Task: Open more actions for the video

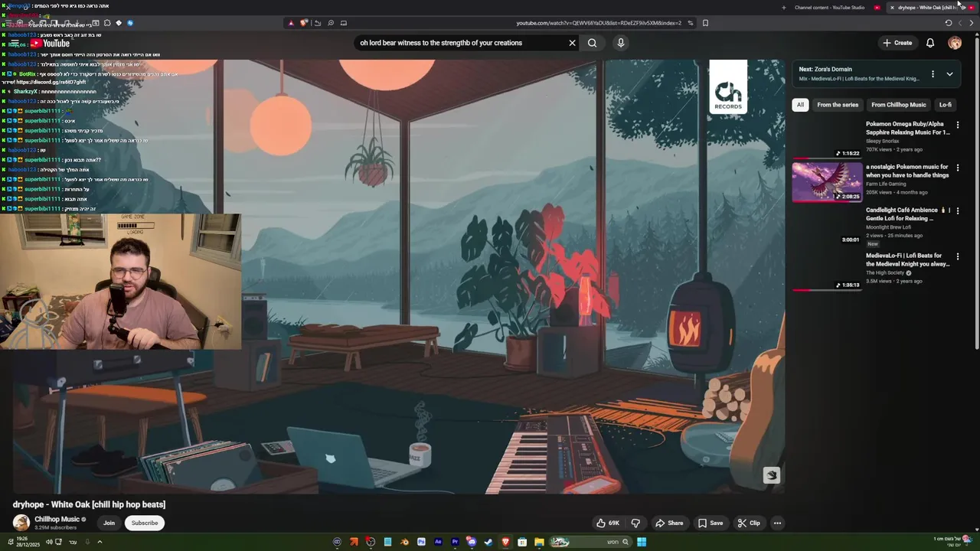Action: tap(777, 523)
